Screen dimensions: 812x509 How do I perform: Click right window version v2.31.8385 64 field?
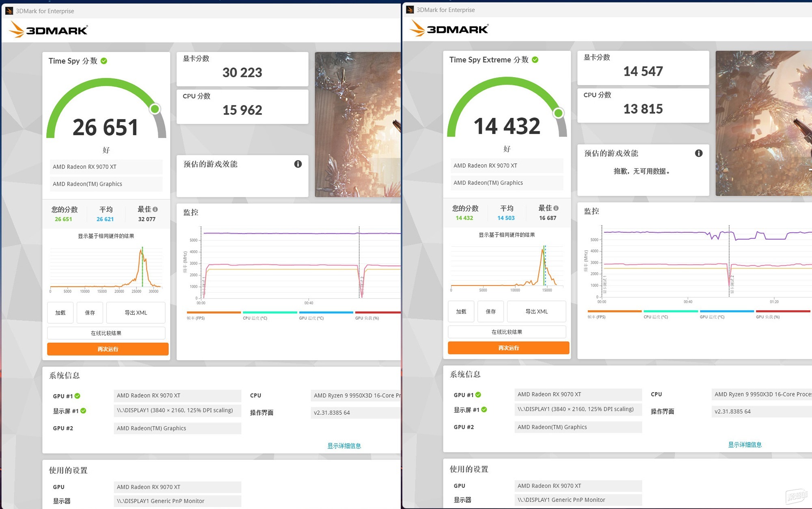click(x=762, y=411)
